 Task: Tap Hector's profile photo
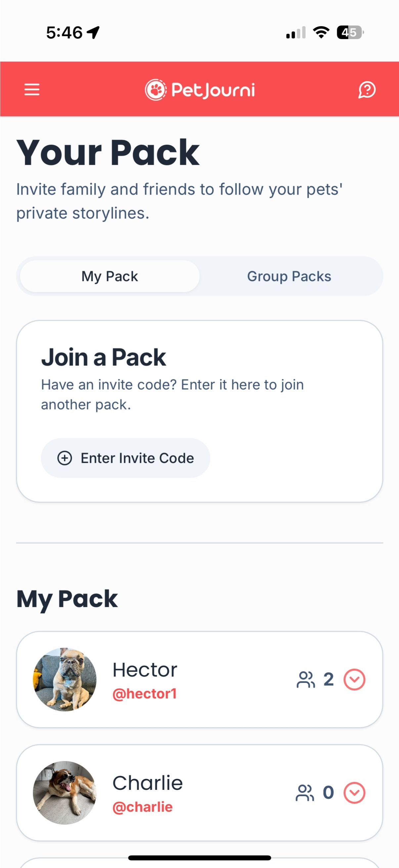pyautogui.click(x=65, y=679)
